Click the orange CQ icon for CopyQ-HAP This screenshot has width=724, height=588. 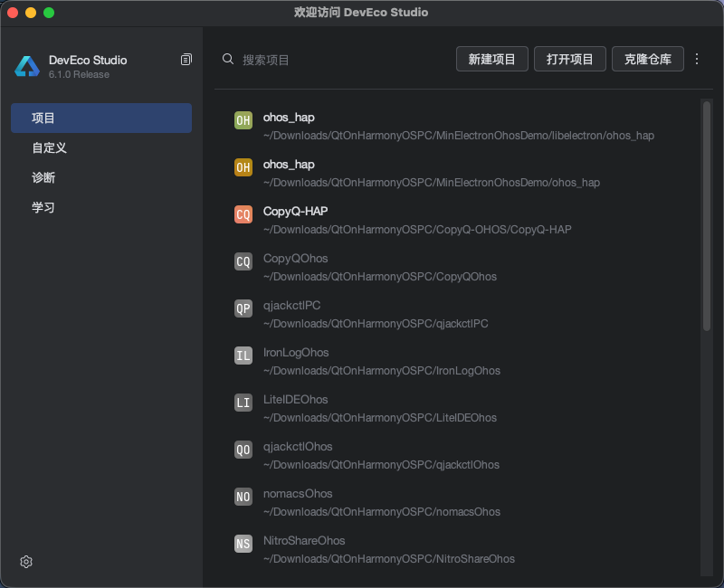tap(243, 214)
